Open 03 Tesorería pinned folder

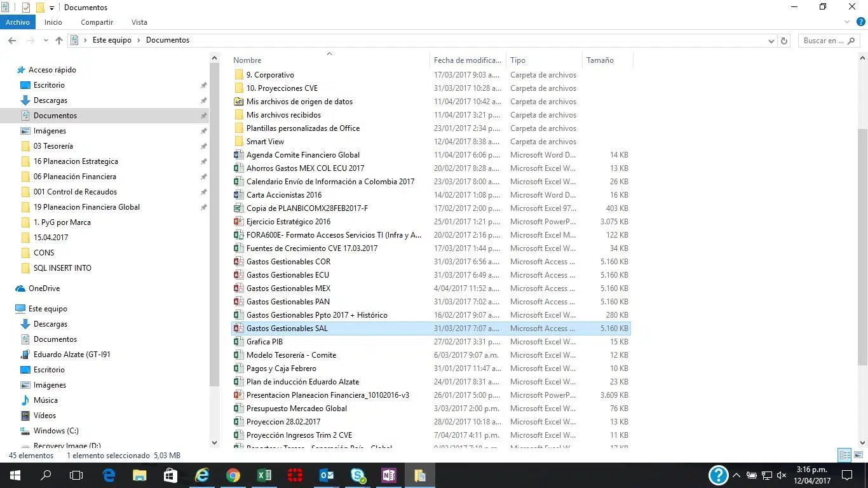click(x=53, y=146)
